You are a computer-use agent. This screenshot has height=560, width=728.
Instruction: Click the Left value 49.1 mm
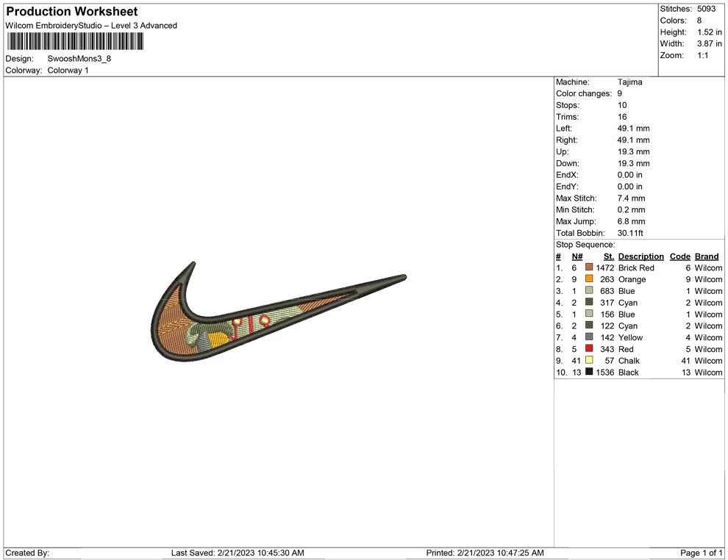pos(633,128)
